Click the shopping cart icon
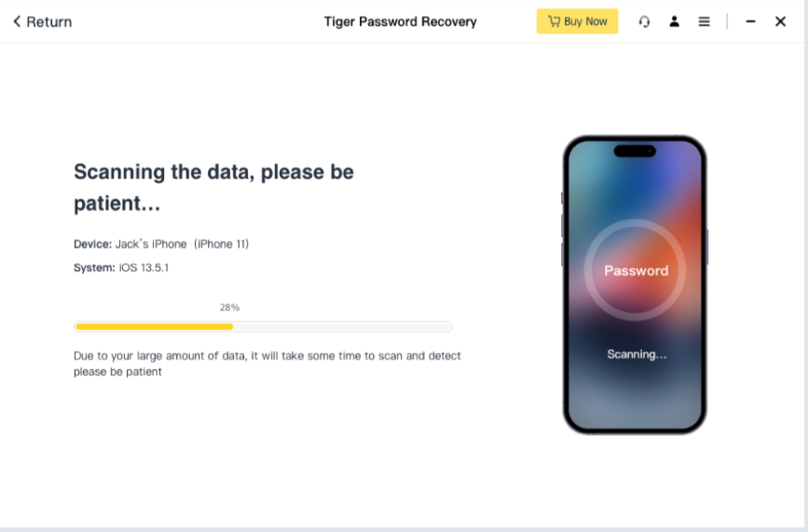The image size is (808, 532). coord(554,21)
